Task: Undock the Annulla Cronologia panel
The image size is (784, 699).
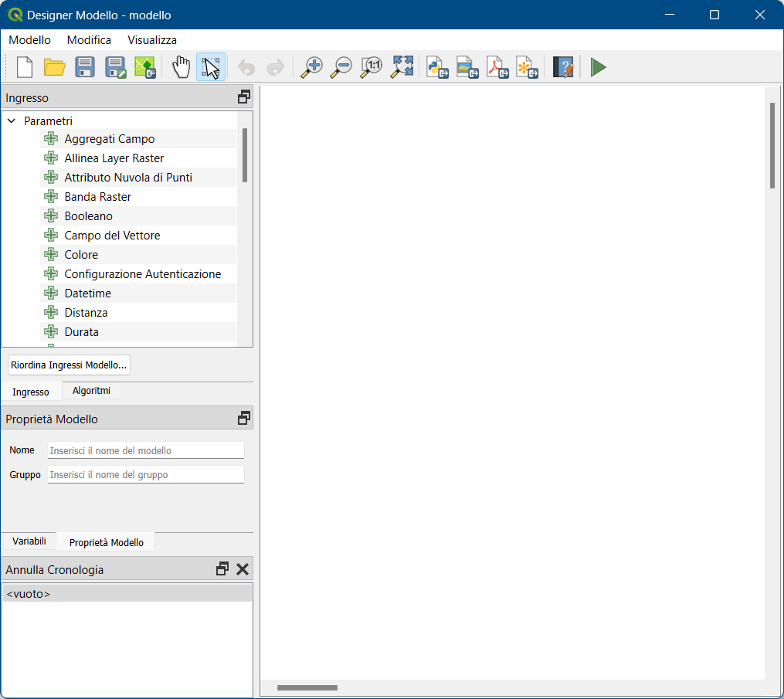Action: 222,569
